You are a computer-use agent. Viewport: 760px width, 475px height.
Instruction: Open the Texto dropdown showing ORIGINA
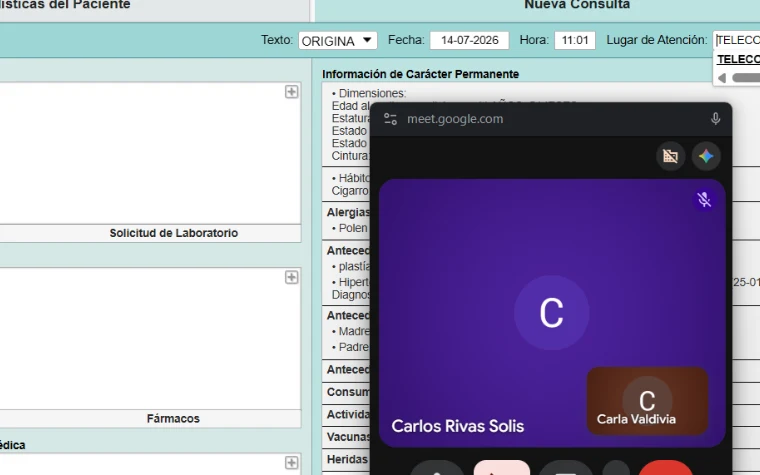[337, 40]
